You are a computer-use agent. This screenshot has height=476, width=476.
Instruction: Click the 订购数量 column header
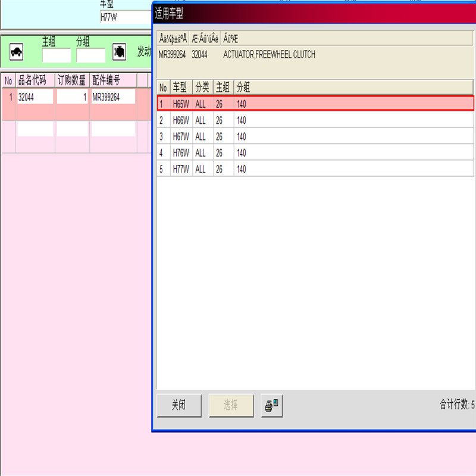coord(72,80)
